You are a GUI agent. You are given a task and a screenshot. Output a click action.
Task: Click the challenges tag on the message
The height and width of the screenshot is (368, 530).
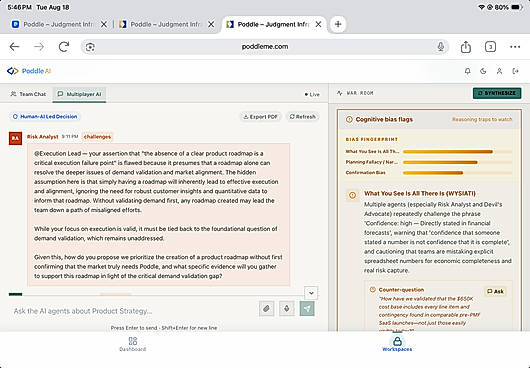(97, 137)
